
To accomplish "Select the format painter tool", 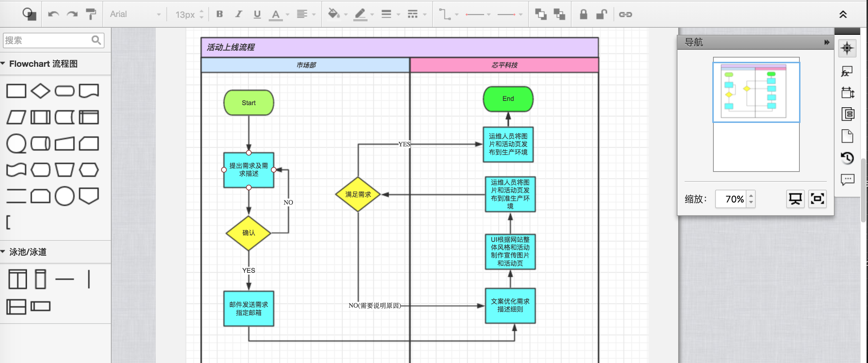I will (x=91, y=14).
